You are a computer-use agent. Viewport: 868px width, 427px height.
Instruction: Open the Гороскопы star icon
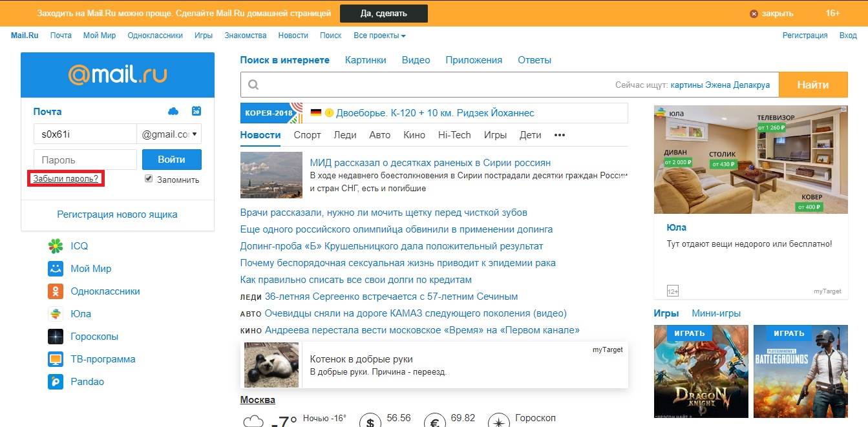pos(56,337)
